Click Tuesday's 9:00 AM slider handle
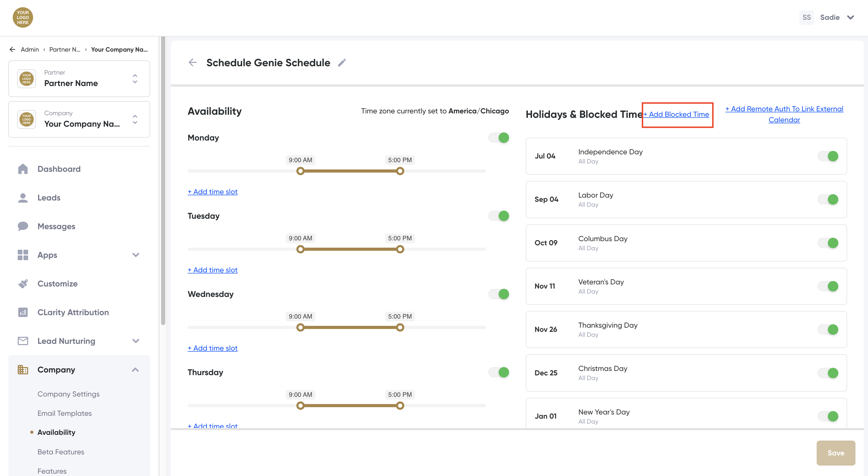The width and height of the screenshot is (868, 476). tap(300, 249)
